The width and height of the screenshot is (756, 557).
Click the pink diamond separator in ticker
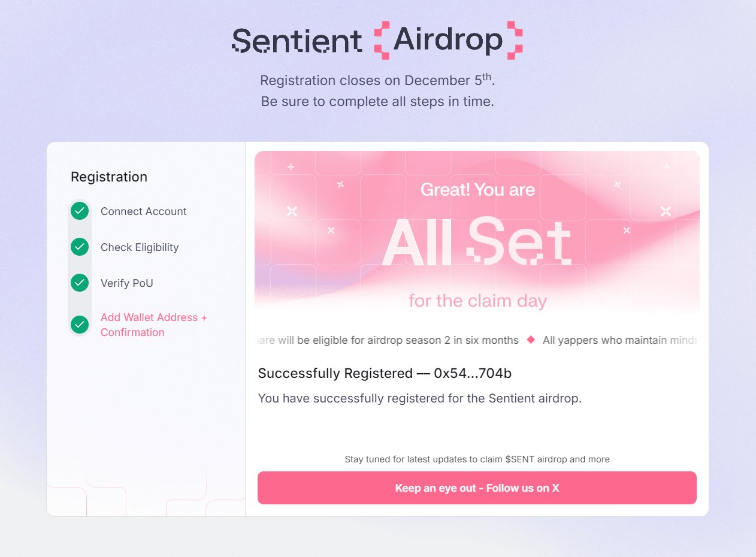(x=530, y=340)
